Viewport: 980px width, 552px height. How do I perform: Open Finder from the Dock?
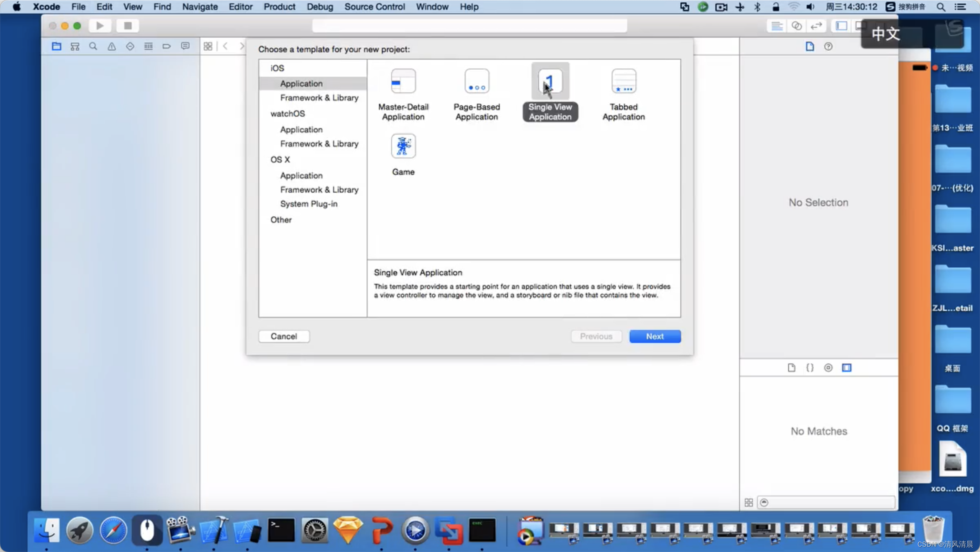47,530
